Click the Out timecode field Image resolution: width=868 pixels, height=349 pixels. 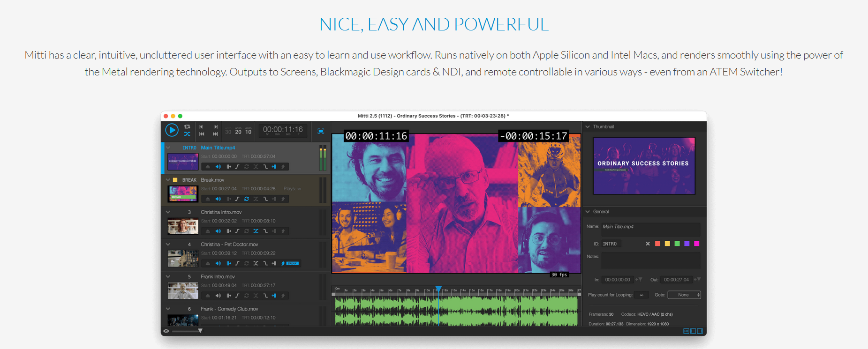click(x=676, y=280)
